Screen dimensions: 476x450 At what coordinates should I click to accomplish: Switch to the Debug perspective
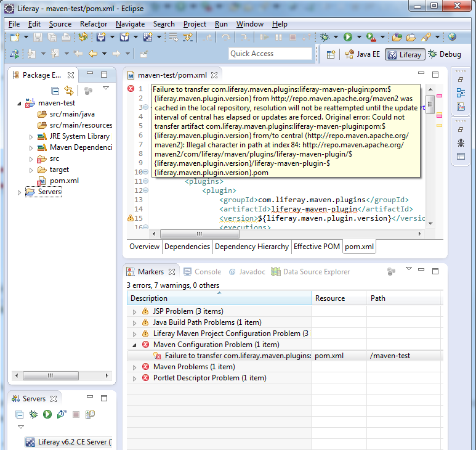[445, 54]
